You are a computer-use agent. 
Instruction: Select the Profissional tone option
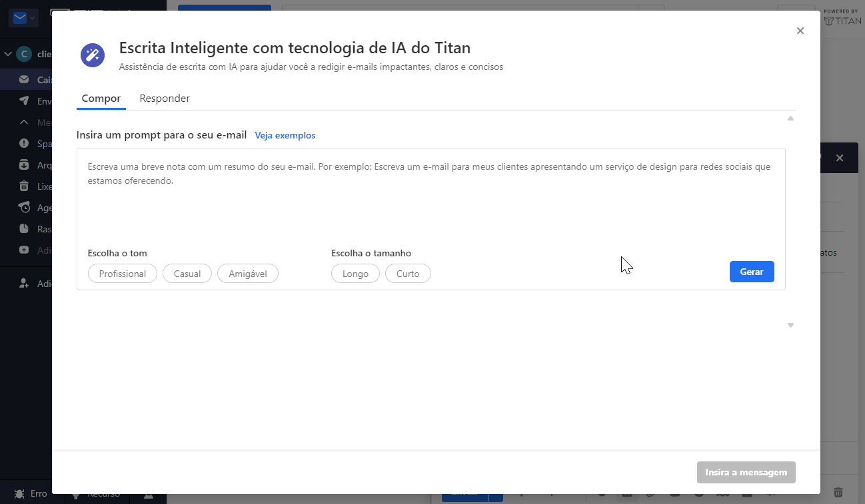point(123,274)
